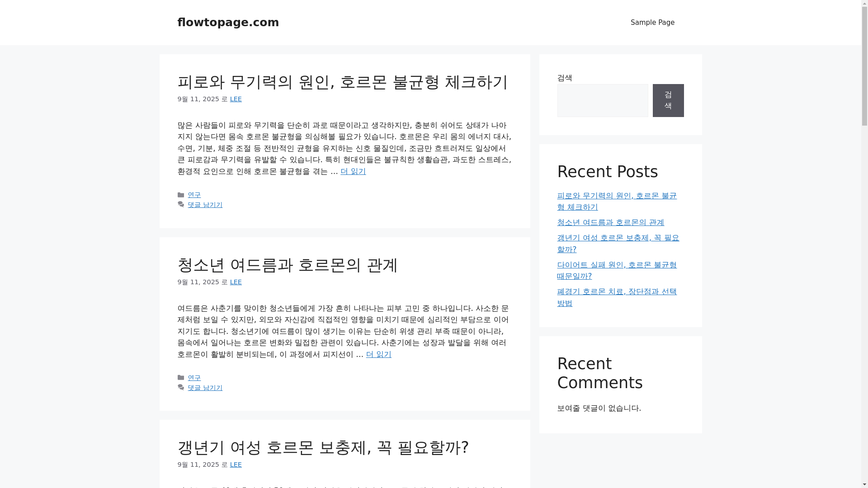Open 연구 category link under first post
868x488 pixels.
click(x=194, y=195)
